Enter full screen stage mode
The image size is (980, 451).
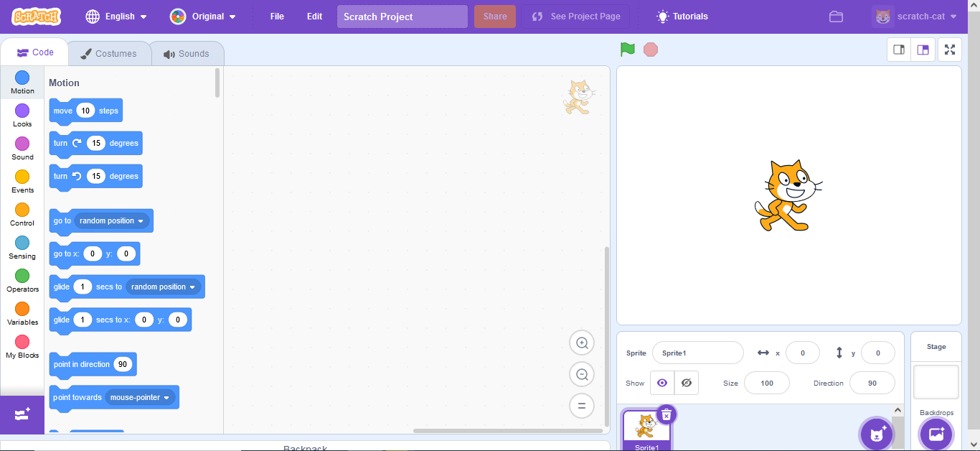coord(950,50)
